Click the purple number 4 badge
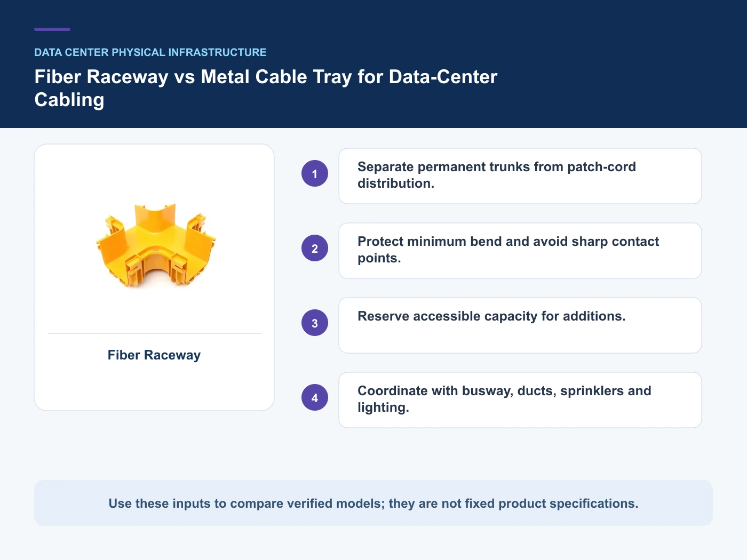 pyautogui.click(x=315, y=397)
